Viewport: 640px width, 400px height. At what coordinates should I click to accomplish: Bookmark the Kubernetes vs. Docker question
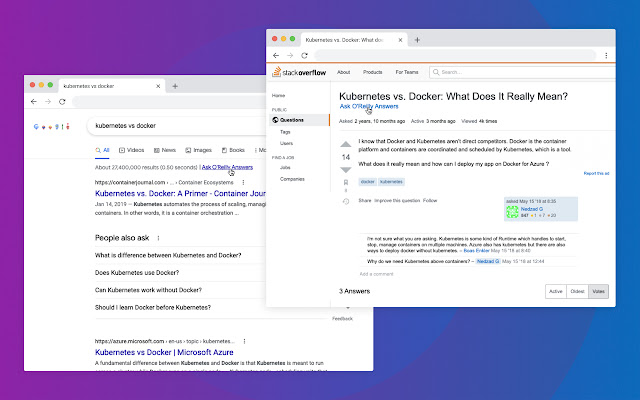346,183
